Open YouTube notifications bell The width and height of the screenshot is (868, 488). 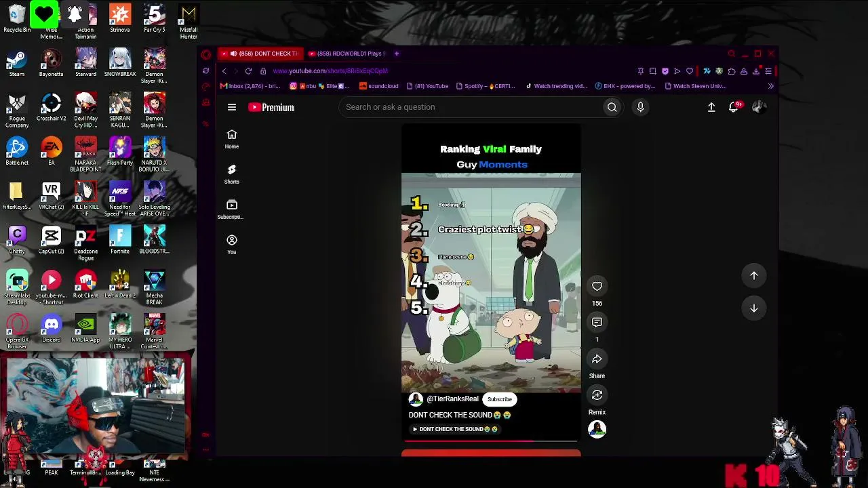pyautogui.click(x=734, y=107)
